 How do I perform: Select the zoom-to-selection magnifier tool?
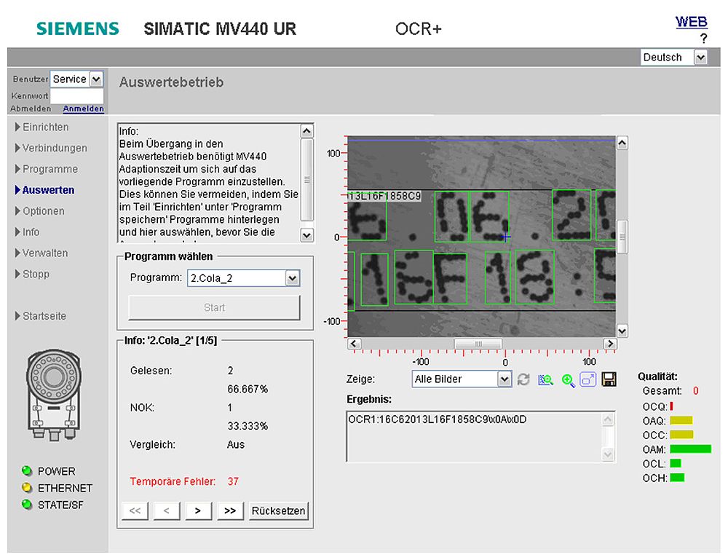click(x=545, y=379)
